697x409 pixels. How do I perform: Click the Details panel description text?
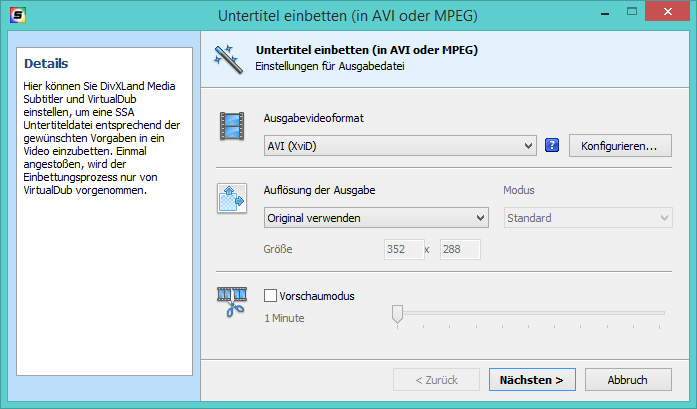click(102, 138)
